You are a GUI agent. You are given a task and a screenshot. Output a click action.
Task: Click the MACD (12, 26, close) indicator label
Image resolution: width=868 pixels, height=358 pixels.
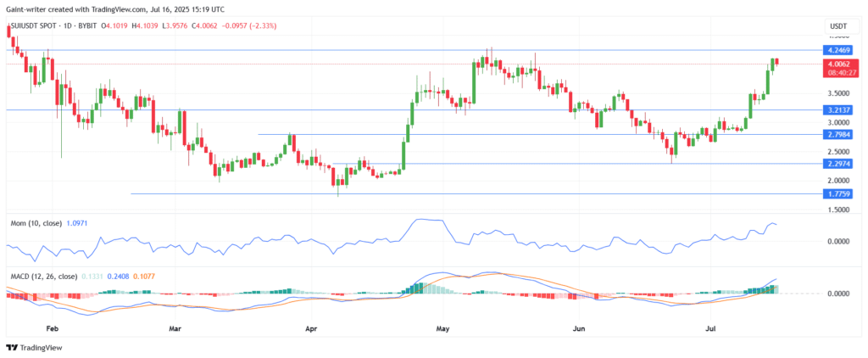pyautogui.click(x=44, y=275)
